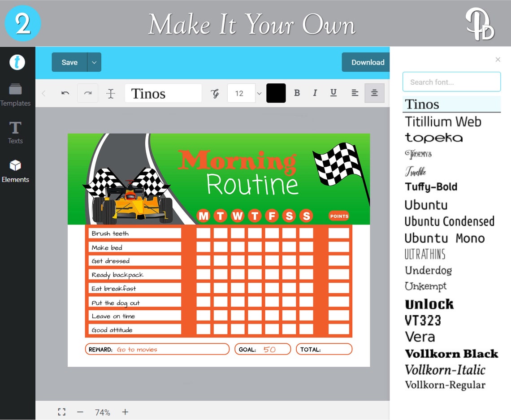Toggle italic formatting

click(315, 93)
